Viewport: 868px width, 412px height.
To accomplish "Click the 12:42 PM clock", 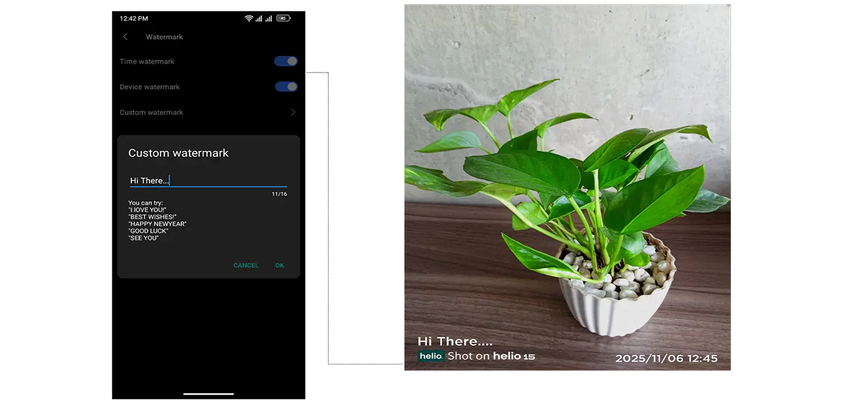I will click(x=133, y=18).
